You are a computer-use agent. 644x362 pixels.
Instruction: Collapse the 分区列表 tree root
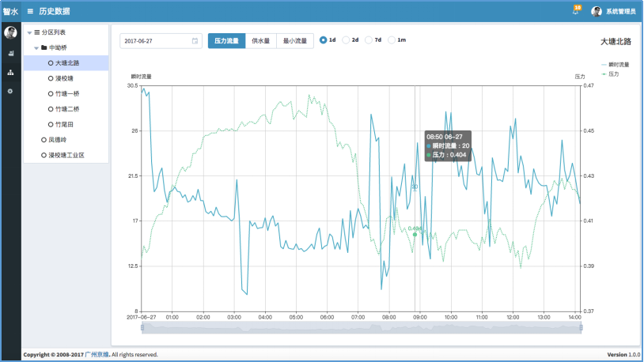point(28,32)
